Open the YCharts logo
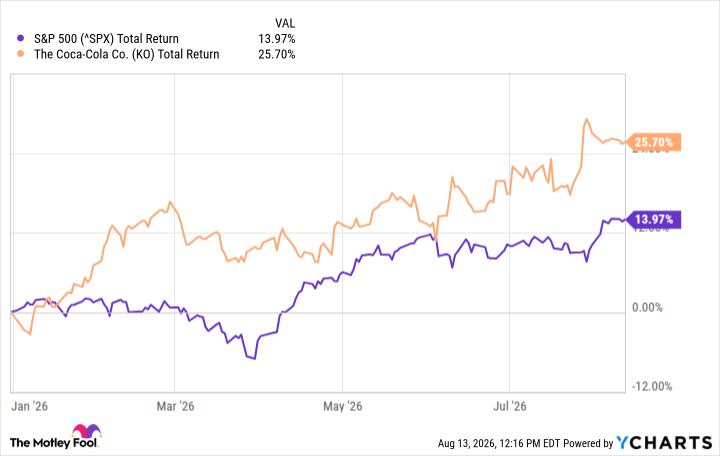 pos(664,443)
